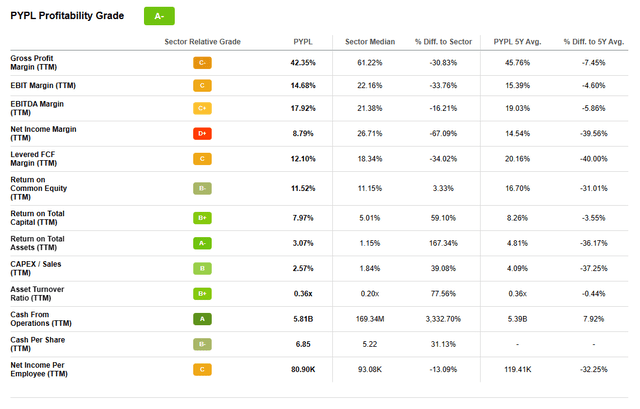Viewport: 640px width, 409px height.
Task: Click the B- grade badge for Cash Per Share
Action: tap(203, 345)
